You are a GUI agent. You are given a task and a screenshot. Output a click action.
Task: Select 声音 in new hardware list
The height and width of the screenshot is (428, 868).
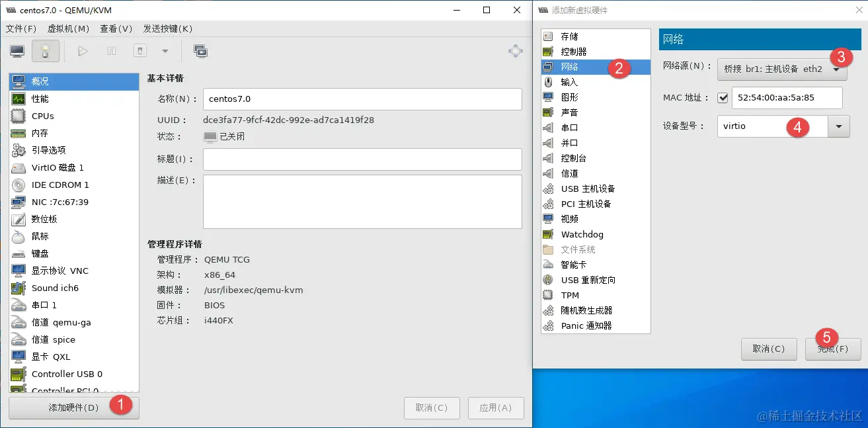point(596,112)
